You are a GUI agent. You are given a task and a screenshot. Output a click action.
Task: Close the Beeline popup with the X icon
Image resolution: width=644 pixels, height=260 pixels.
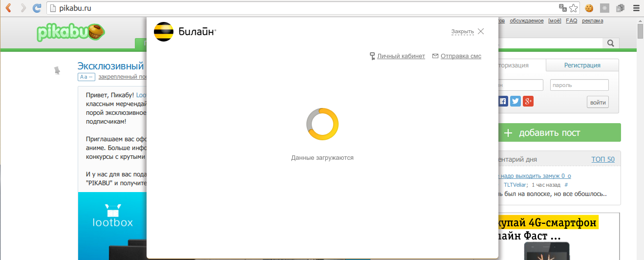click(x=481, y=31)
